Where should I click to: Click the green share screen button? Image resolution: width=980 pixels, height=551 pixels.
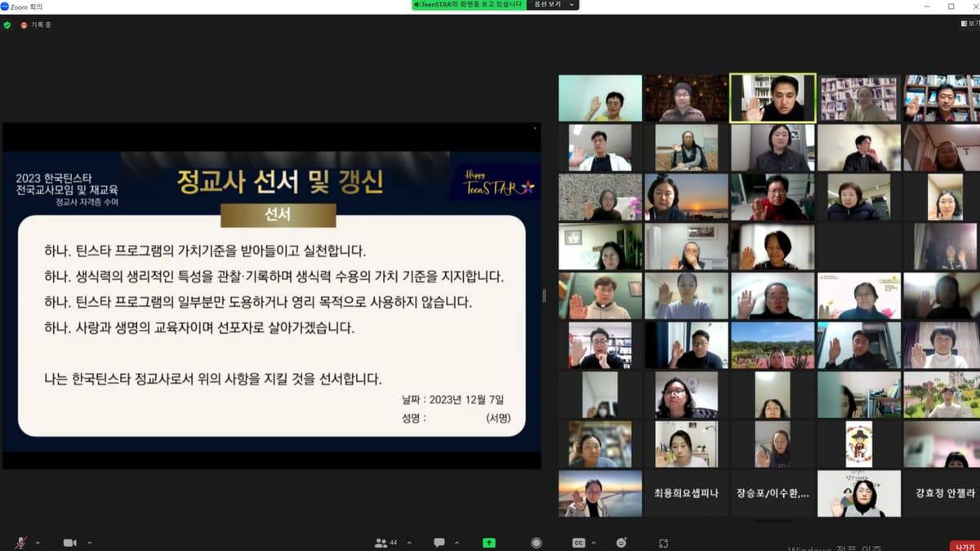click(489, 543)
